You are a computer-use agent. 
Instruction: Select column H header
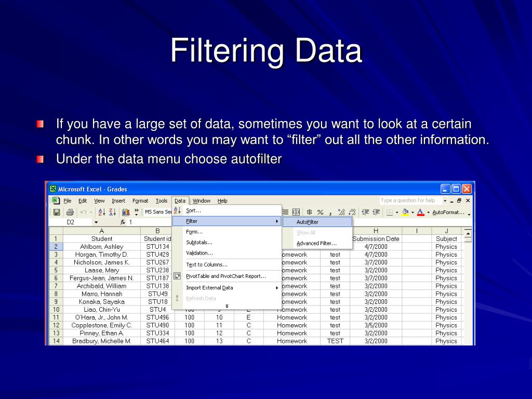click(376, 231)
